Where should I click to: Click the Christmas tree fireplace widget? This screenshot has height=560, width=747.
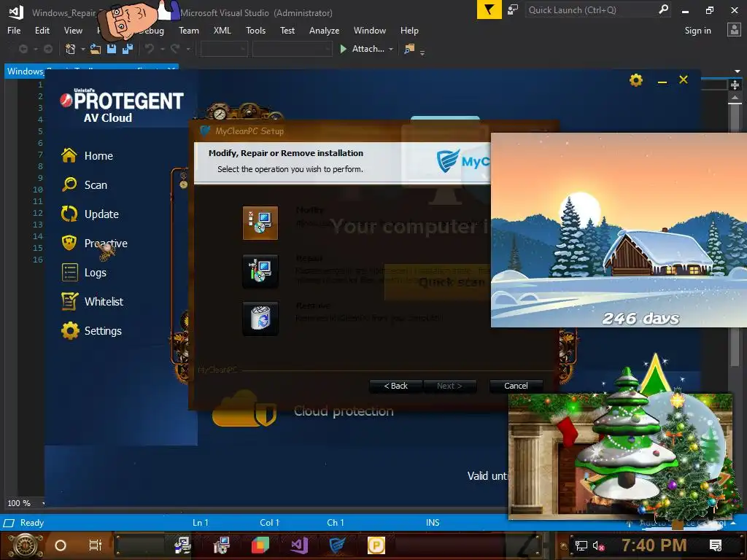(x=621, y=456)
